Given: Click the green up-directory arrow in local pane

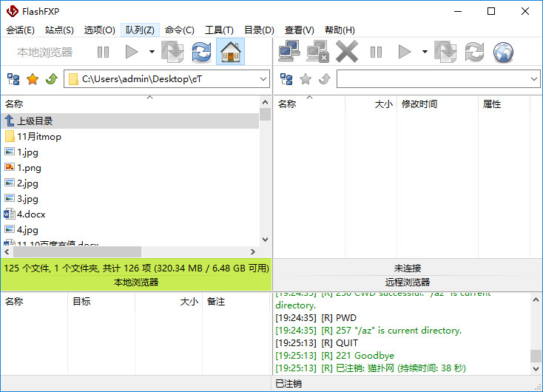Looking at the screenshot, I should (51, 79).
